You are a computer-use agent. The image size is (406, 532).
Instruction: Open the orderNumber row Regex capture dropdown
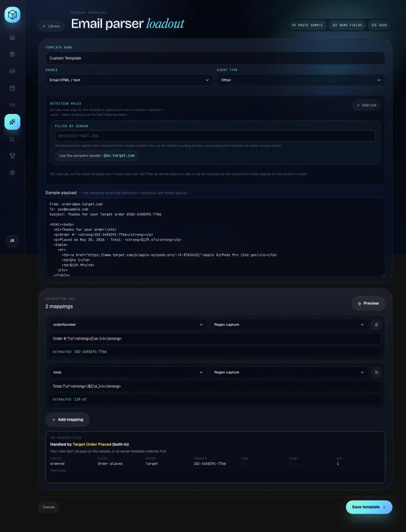click(x=289, y=325)
